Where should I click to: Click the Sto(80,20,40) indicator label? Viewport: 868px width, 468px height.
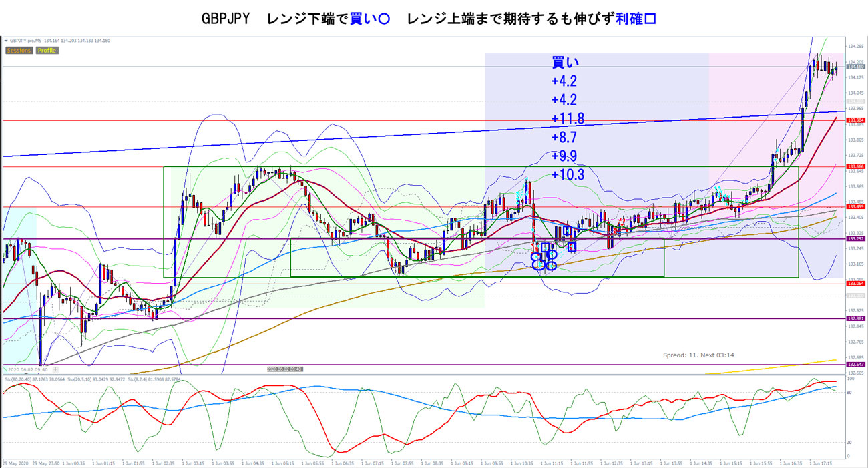click(35, 379)
